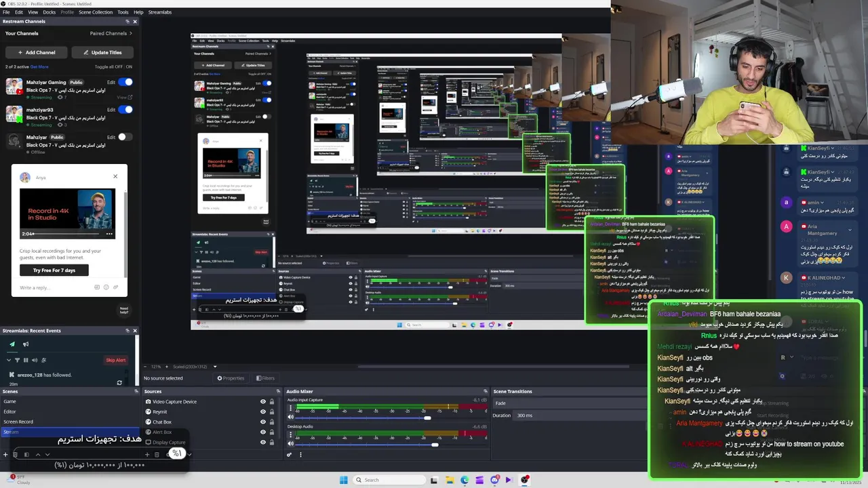Screen dimensions: 868x488
Task: Expand Paired Channels chevron
Action: coord(130,33)
